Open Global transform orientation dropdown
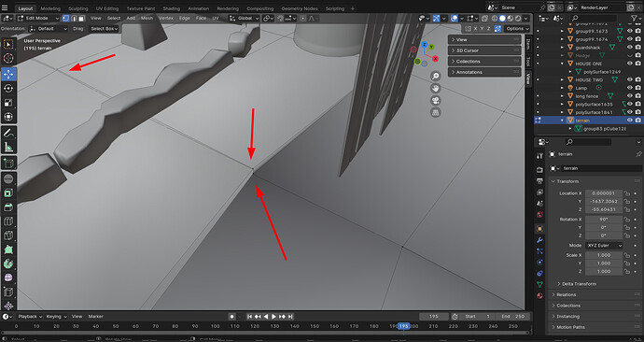The height and width of the screenshot is (342, 644). point(245,18)
